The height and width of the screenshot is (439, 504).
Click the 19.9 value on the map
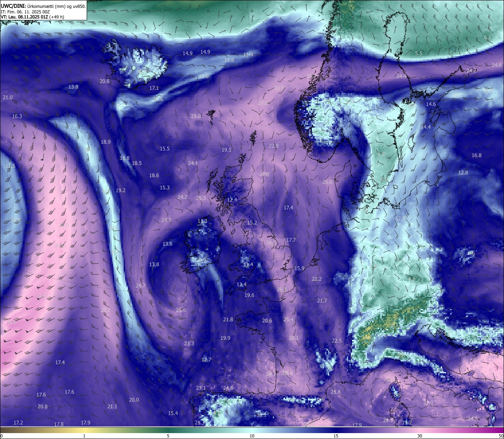(x=225, y=338)
